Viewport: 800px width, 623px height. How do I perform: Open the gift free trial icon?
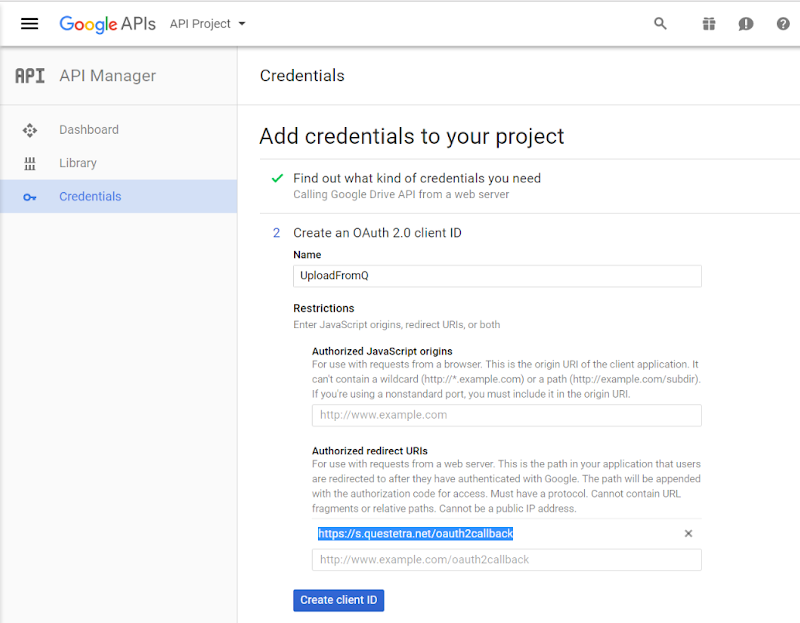coord(709,23)
